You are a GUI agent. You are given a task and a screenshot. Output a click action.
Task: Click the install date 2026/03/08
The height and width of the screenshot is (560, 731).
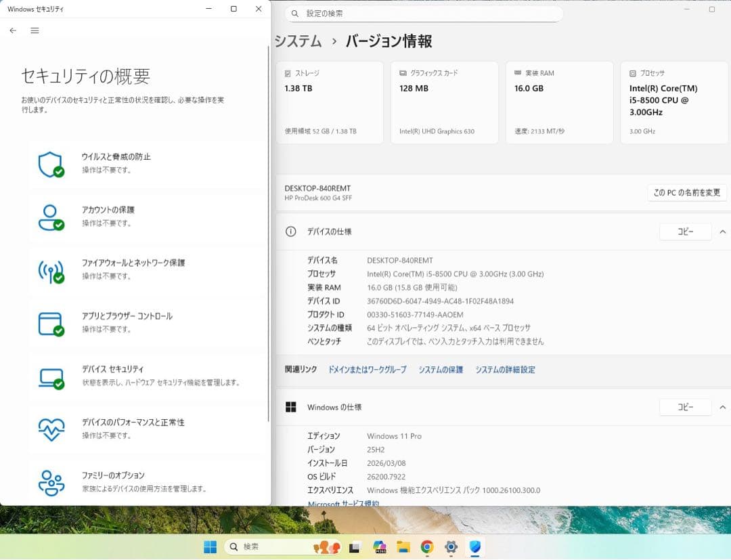386,463
